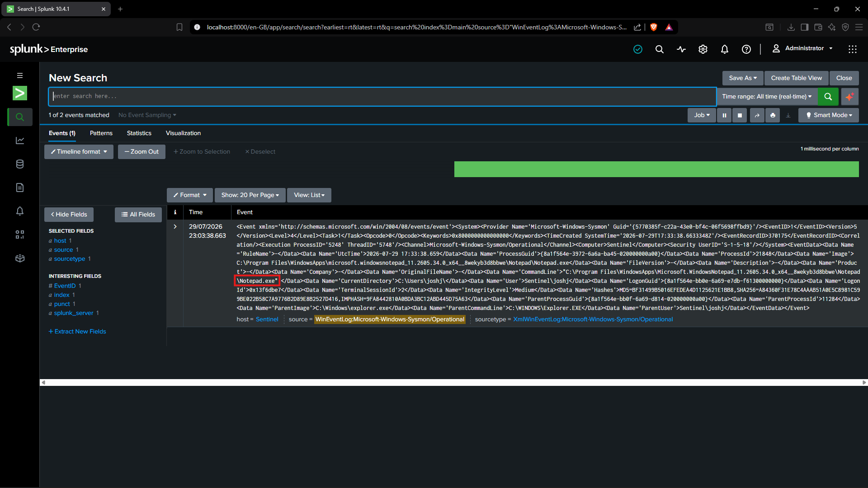Open the No Event Sampling dropdown
This screenshot has height=488, width=868.
pyautogui.click(x=147, y=115)
